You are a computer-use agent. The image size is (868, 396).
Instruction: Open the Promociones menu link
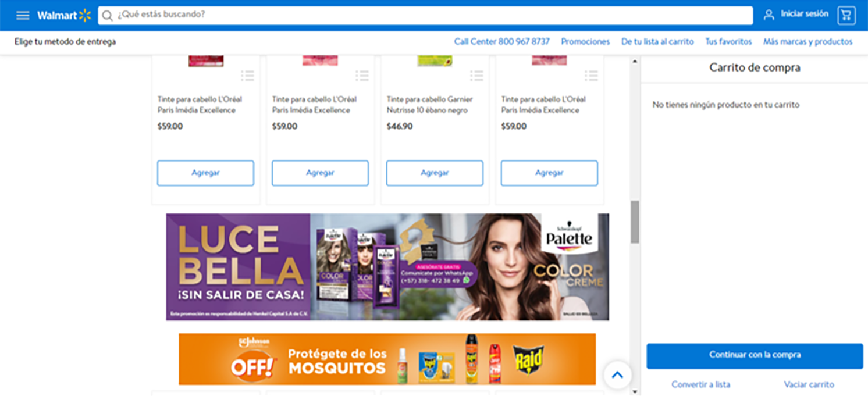585,42
